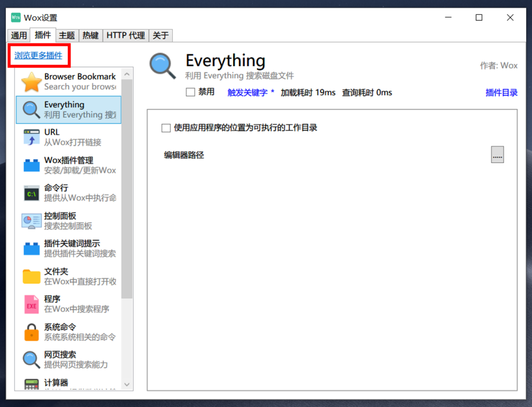Viewport: 532px width, 407px height.
Task: Click the large Everything header magnifier icon
Action: [163, 66]
